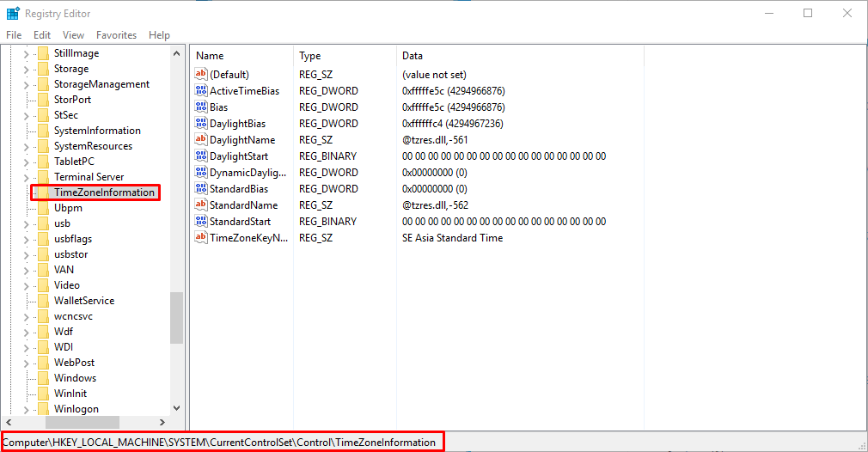Click '(value not set)' data cell
Viewport: 868px width, 452px height.
pyautogui.click(x=434, y=75)
